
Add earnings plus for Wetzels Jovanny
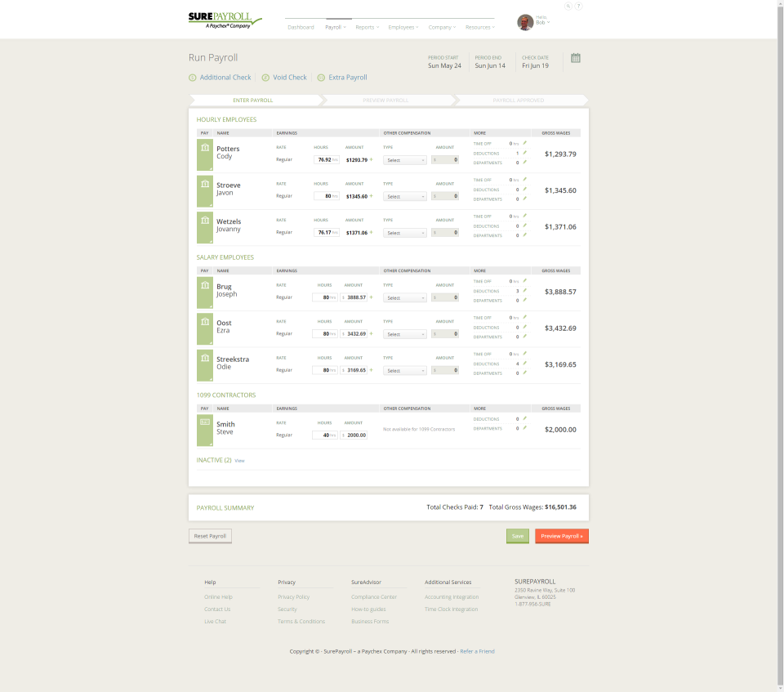tap(372, 232)
